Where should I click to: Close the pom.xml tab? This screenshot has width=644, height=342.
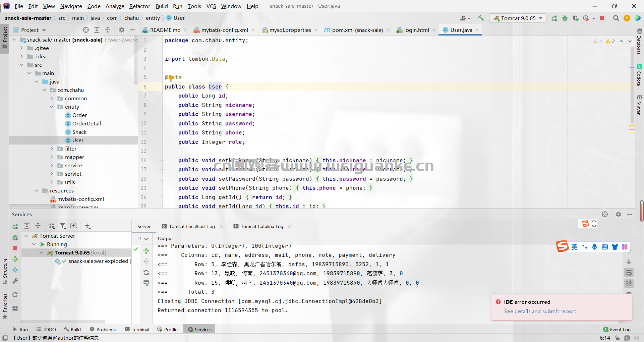coord(388,30)
